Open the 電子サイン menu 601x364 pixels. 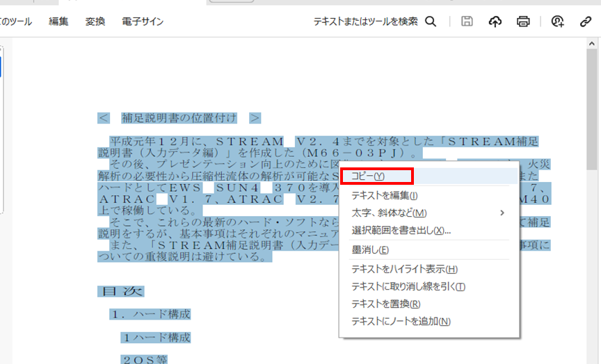pyautogui.click(x=143, y=22)
